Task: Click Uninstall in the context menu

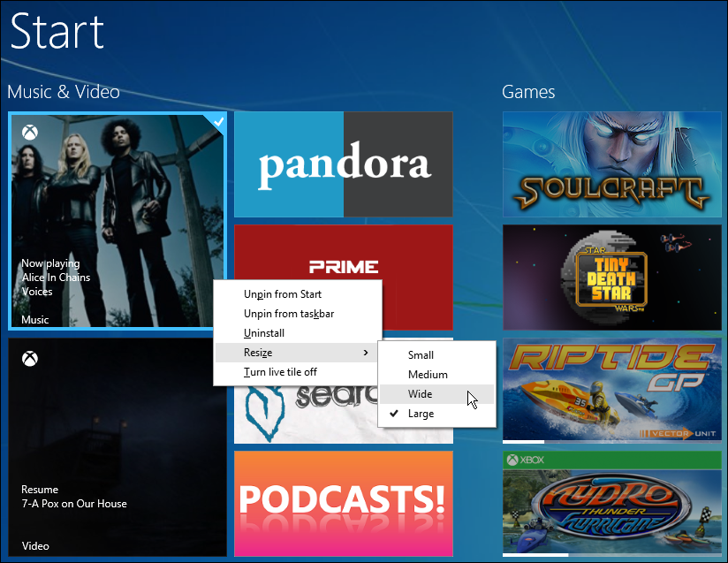Action: tap(297, 333)
